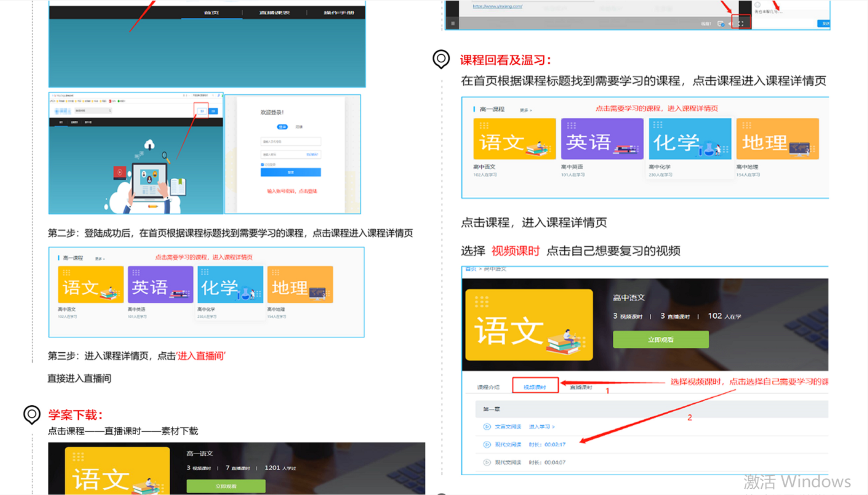
Task: Click play icon next to 现代文阅读 00:04:07
Action: coord(487,463)
